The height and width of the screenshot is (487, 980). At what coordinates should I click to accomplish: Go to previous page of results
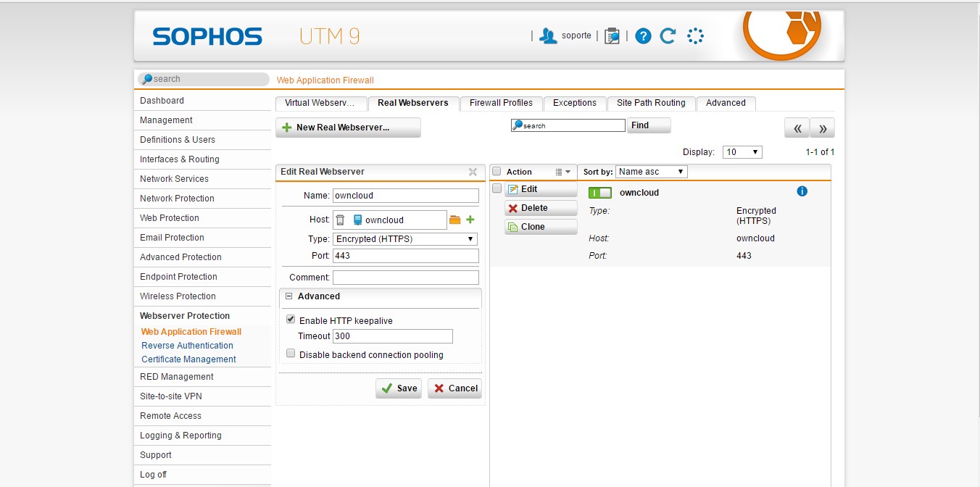797,128
